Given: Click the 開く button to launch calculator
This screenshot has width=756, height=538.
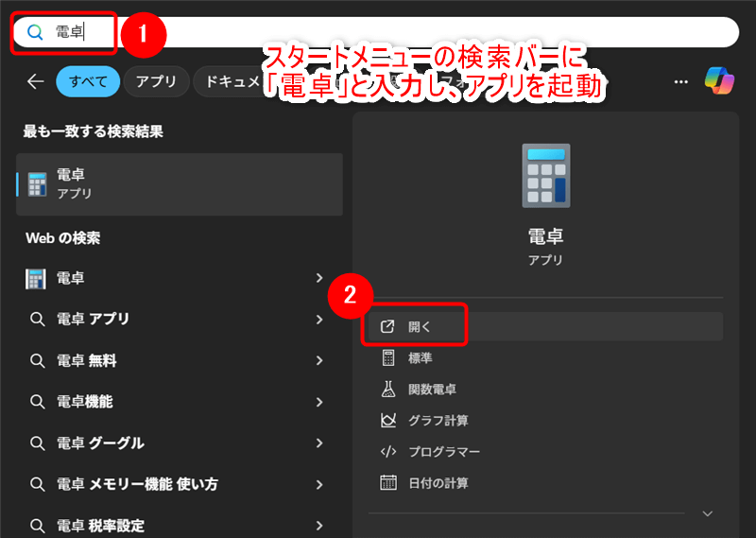Looking at the screenshot, I should [x=546, y=326].
